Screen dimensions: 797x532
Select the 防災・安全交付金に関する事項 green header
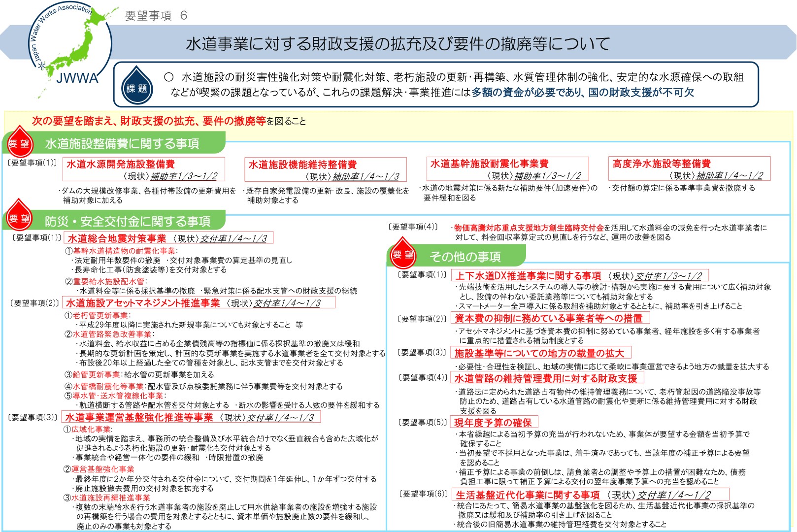(128, 221)
